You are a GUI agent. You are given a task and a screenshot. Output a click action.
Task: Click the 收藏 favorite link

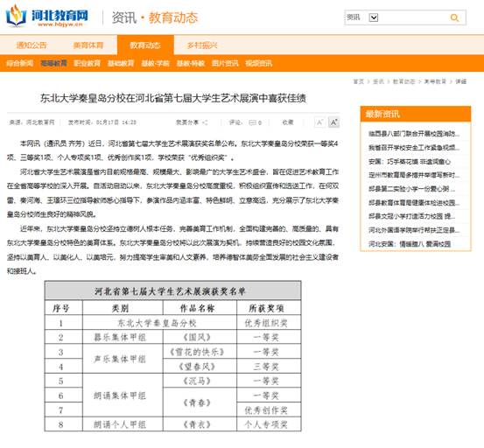point(288,122)
